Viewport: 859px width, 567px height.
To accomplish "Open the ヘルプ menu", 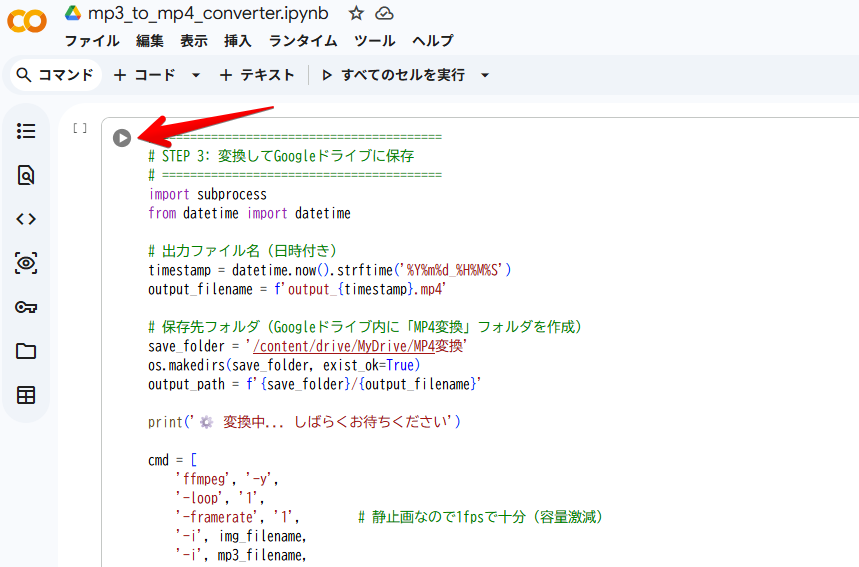I will point(433,41).
